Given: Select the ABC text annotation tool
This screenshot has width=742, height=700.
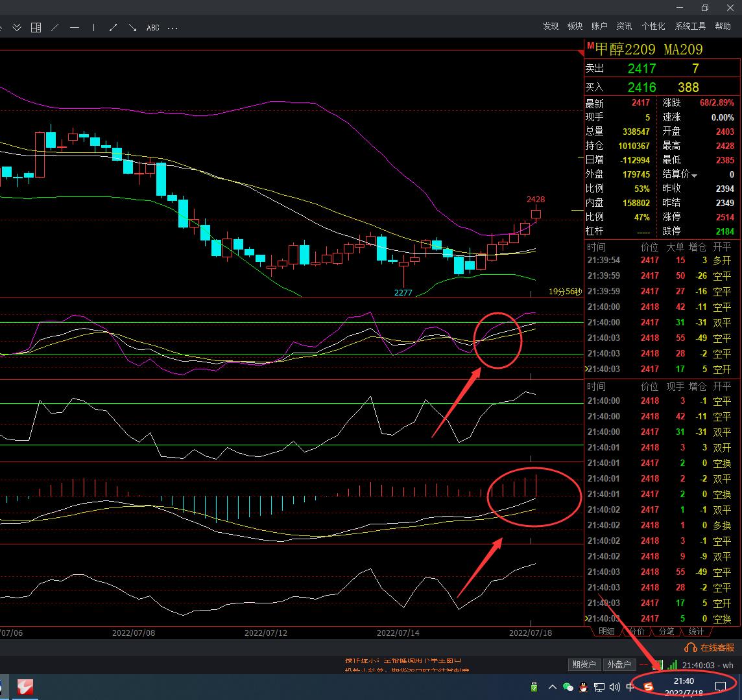Looking at the screenshot, I should click(153, 28).
